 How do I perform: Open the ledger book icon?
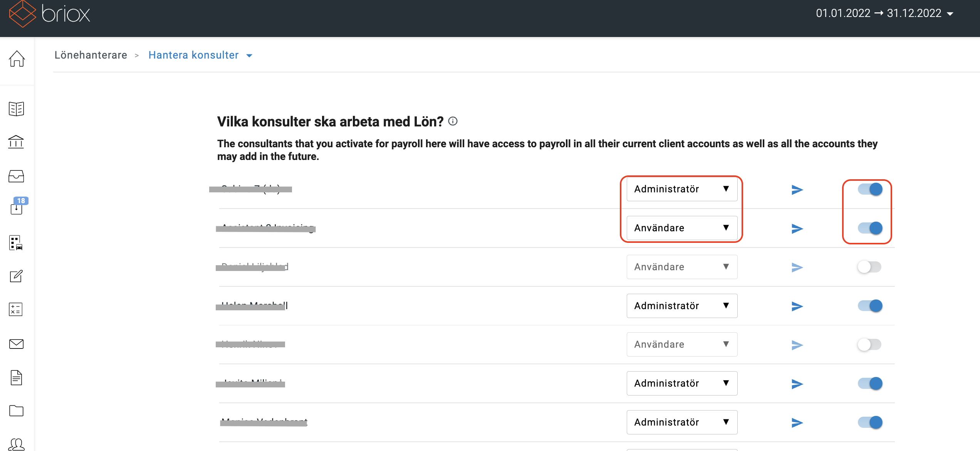16,109
